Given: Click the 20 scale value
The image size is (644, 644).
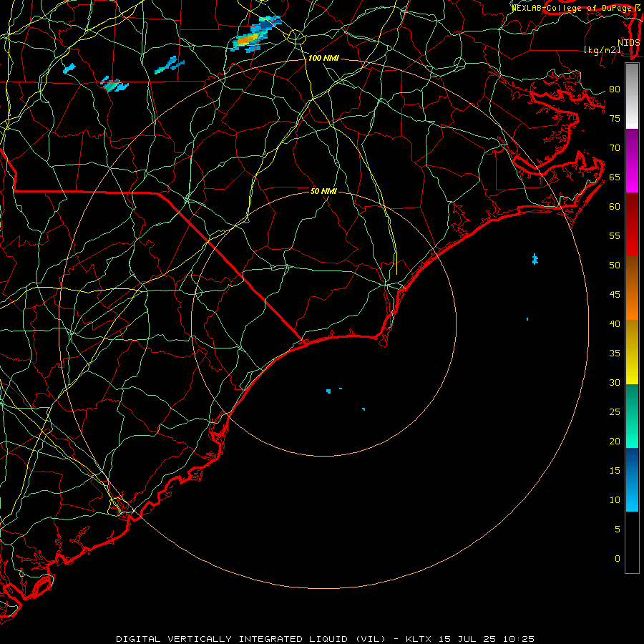Looking at the screenshot, I should (x=615, y=441).
